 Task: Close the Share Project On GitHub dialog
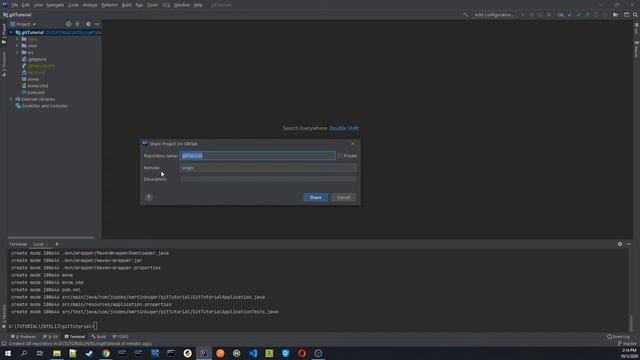pyautogui.click(x=353, y=144)
